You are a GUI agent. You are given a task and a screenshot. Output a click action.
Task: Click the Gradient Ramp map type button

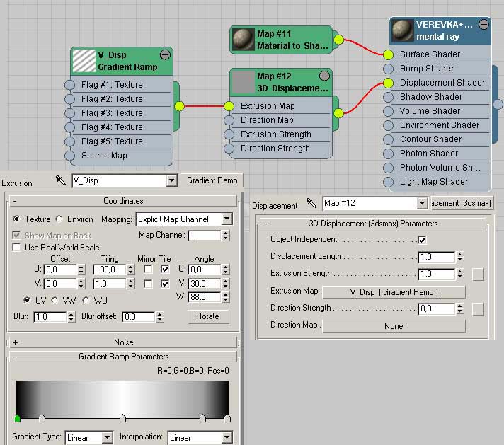[x=212, y=180]
